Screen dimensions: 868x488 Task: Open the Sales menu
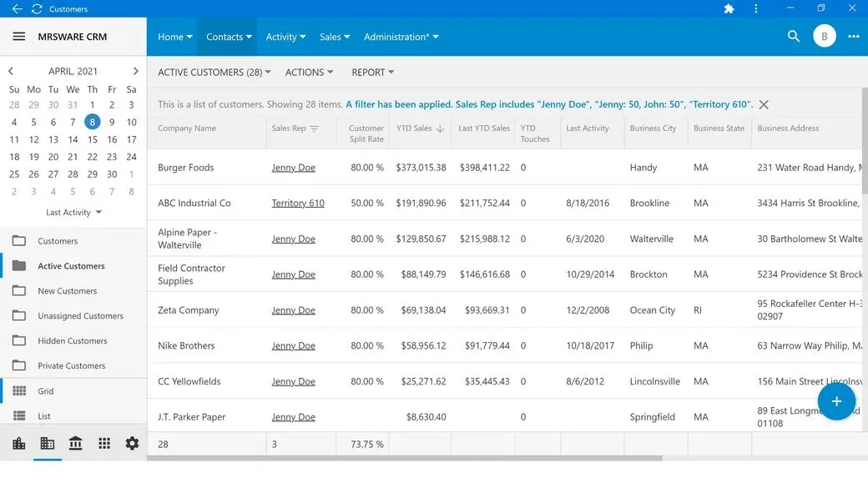[335, 37]
